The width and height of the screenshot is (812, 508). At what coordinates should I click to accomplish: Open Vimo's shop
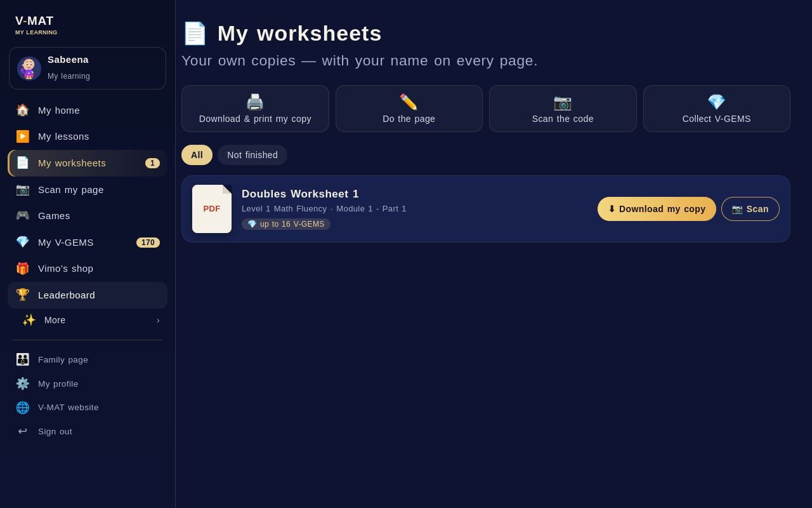tap(88, 269)
